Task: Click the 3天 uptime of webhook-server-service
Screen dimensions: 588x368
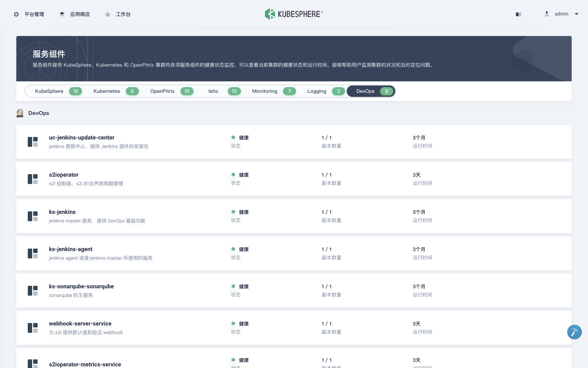Action: (416, 324)
